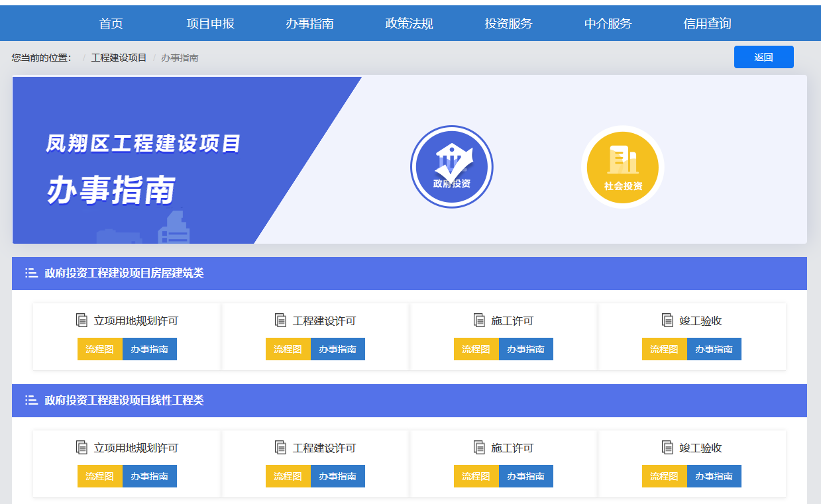Open 办事指南 for 房屋建筑类 立项用地规划许可
Viewport: 821px width, 504px height.
click(150, 349)
